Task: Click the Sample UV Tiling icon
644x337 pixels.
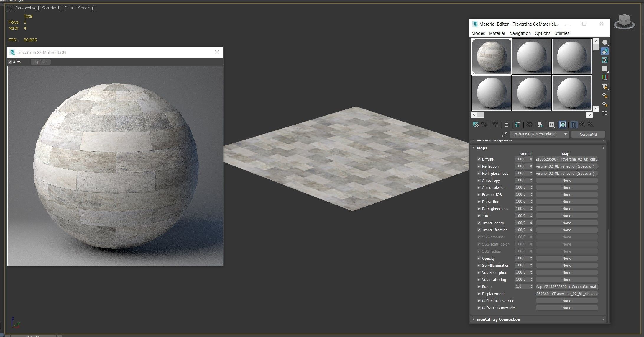Action: coord(605,69)
